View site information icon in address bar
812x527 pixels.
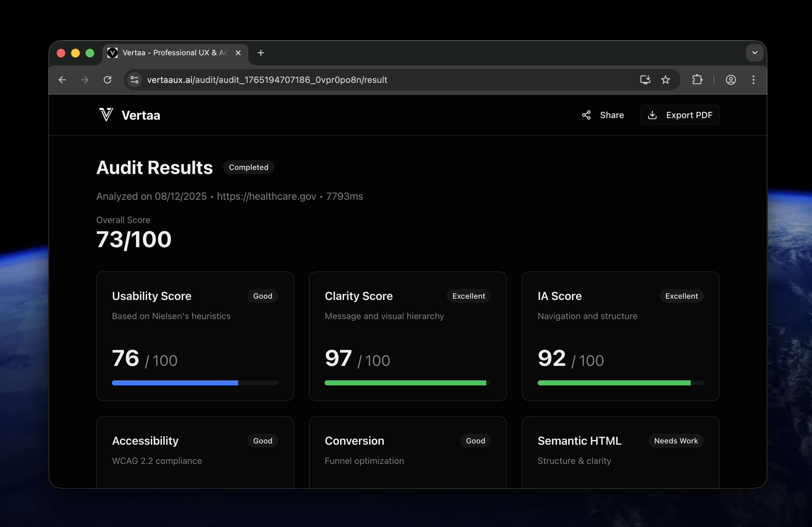pos(134,80)
